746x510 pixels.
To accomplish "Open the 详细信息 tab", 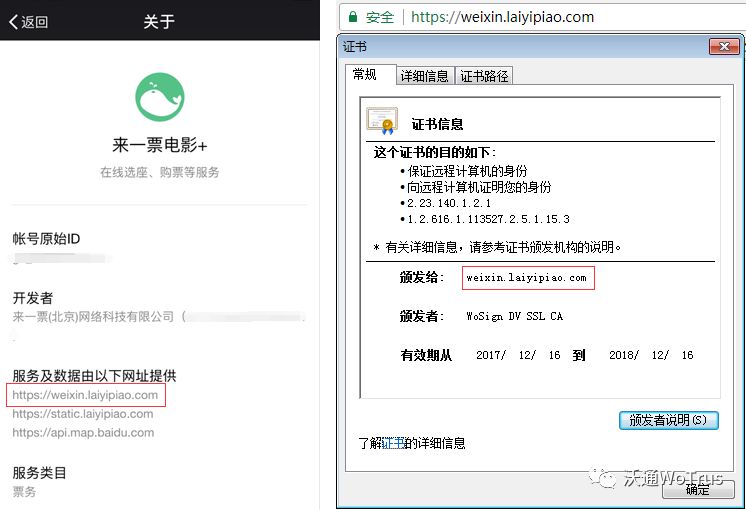I will (425, 76).
